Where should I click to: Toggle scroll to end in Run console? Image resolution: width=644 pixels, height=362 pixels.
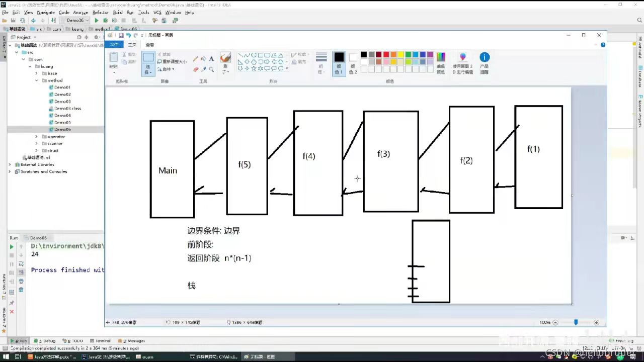21,273
